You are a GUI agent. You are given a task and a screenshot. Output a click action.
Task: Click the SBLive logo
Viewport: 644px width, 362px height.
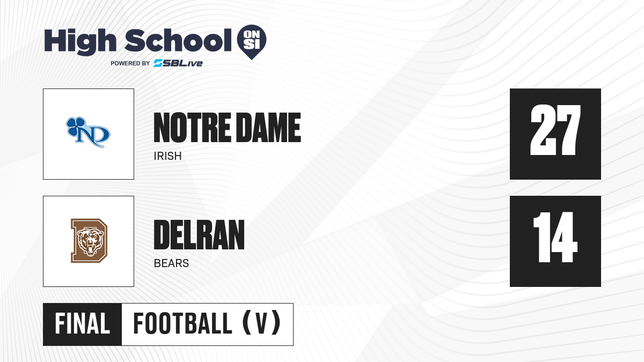tap(178, 63)
